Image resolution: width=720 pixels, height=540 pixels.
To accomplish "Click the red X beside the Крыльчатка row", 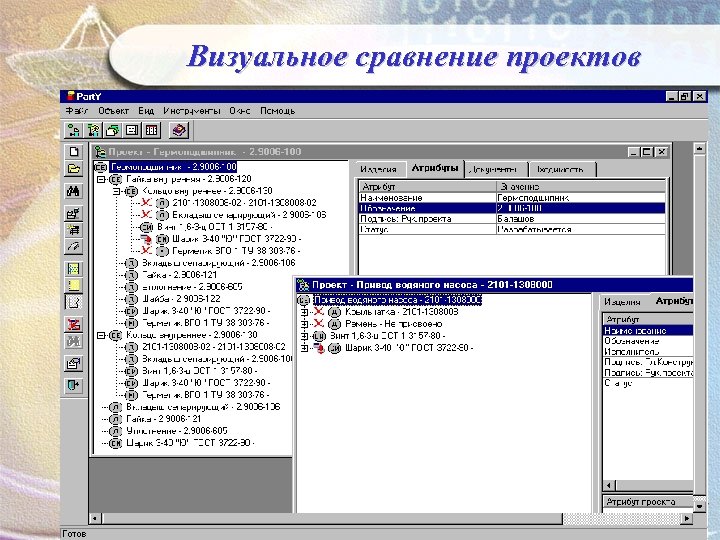I will [319, 312].
